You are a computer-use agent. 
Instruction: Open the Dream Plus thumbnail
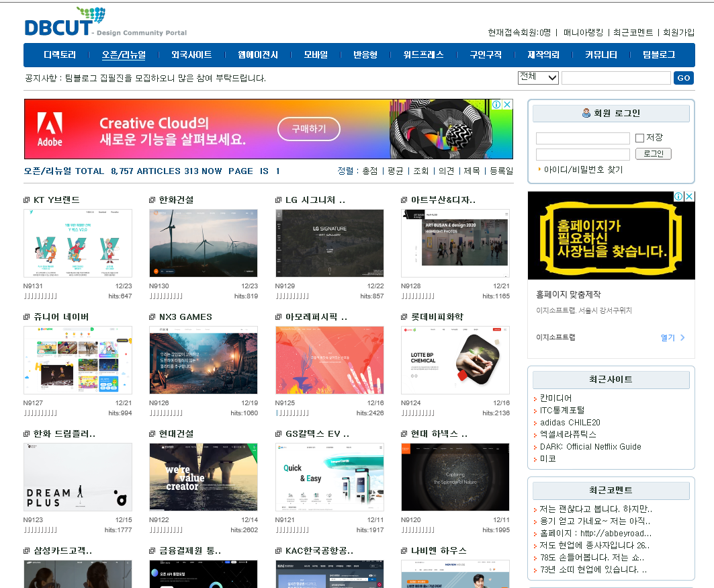(x=78, y=477)
